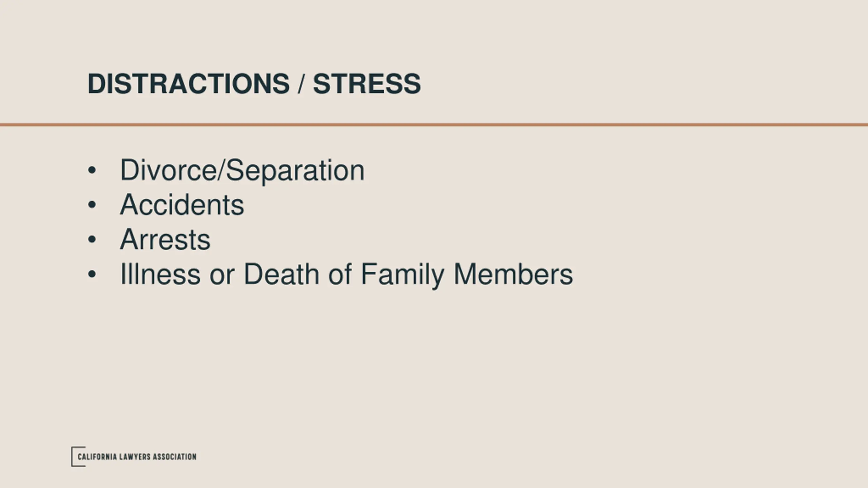Click the slash in the slide title
The height and width of the screenshot is (488, 868).
pos(301,84)
